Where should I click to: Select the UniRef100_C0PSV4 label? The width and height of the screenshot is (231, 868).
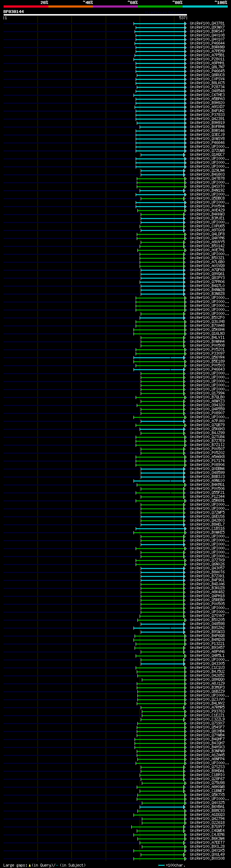(207, 79)
